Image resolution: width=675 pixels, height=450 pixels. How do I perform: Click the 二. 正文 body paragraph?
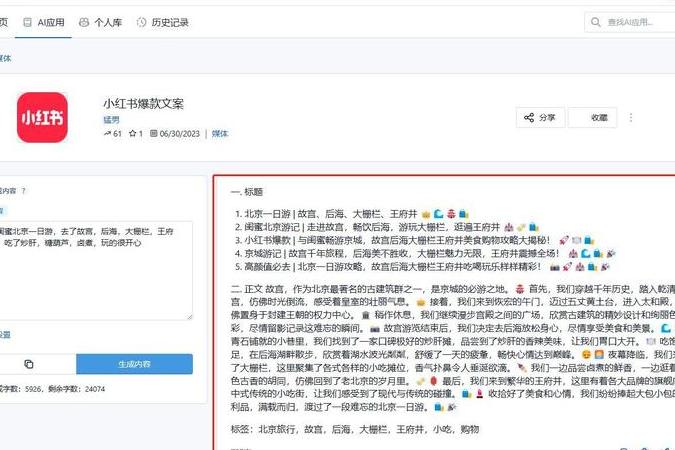coord(453,348)
